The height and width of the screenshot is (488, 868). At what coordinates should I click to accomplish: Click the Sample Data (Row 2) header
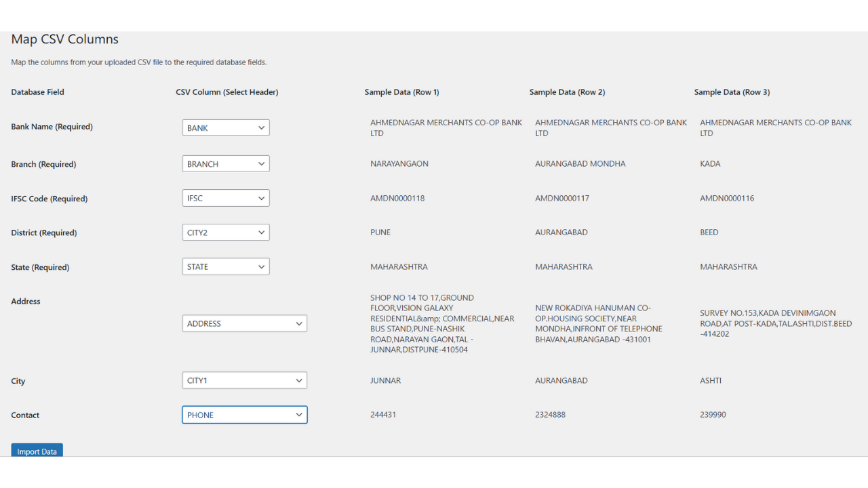coord(567,92)
